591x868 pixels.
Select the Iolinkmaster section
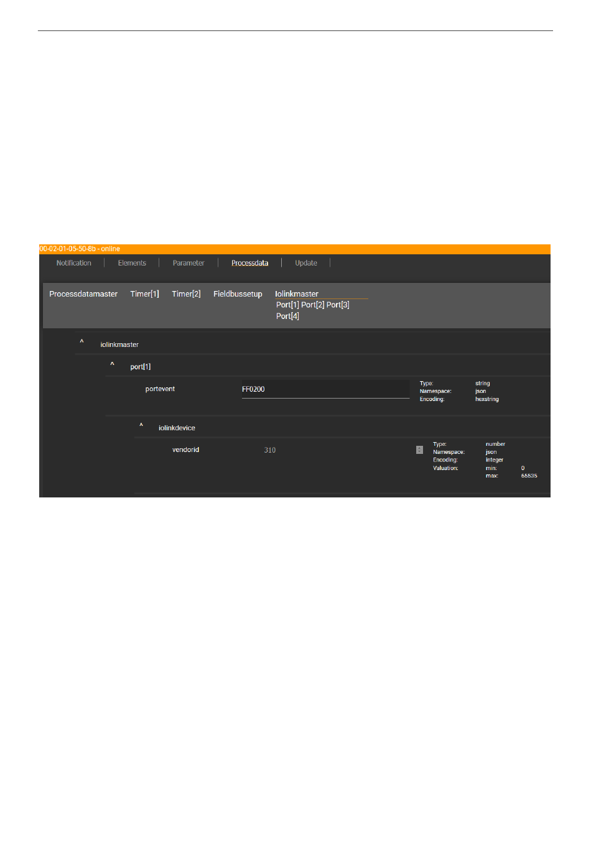(x=297, y=294)
